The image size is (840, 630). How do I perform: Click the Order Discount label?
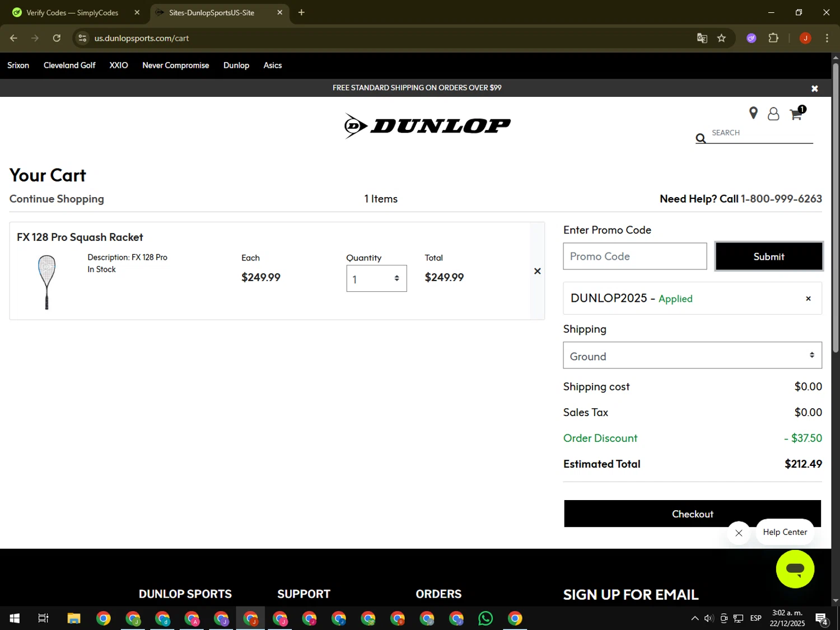coord(600,438)
